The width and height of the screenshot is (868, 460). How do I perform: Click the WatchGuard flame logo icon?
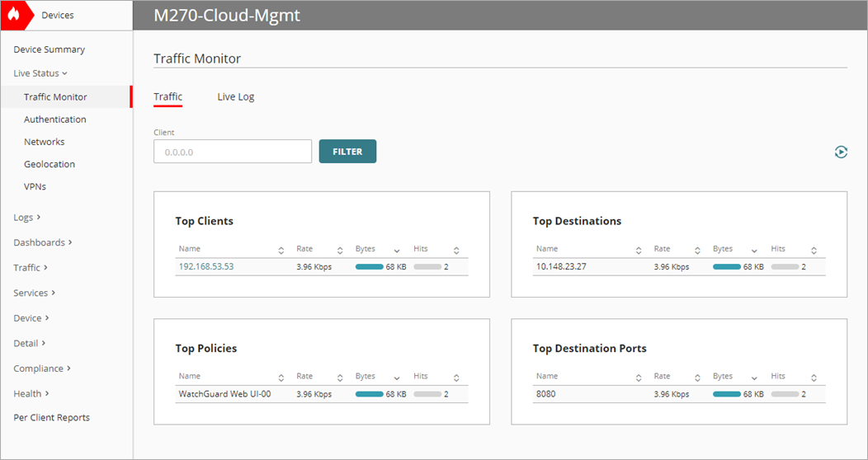tap(13, 15)
